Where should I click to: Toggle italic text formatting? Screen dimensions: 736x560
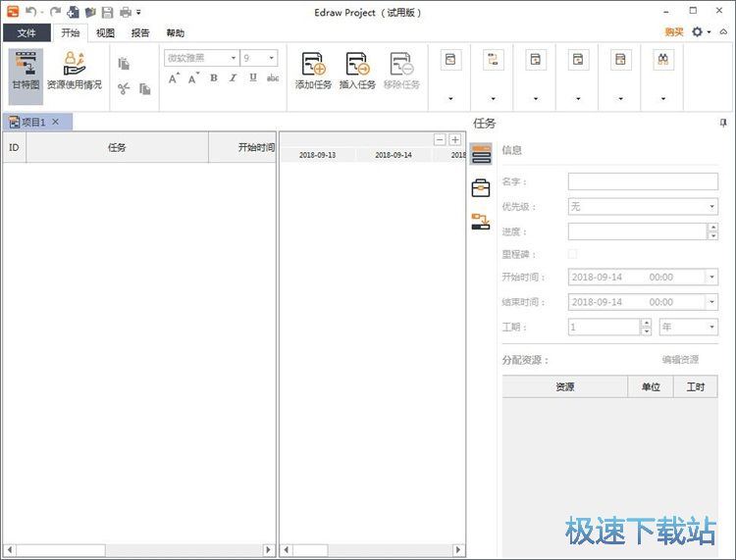[x=234, y=78]
